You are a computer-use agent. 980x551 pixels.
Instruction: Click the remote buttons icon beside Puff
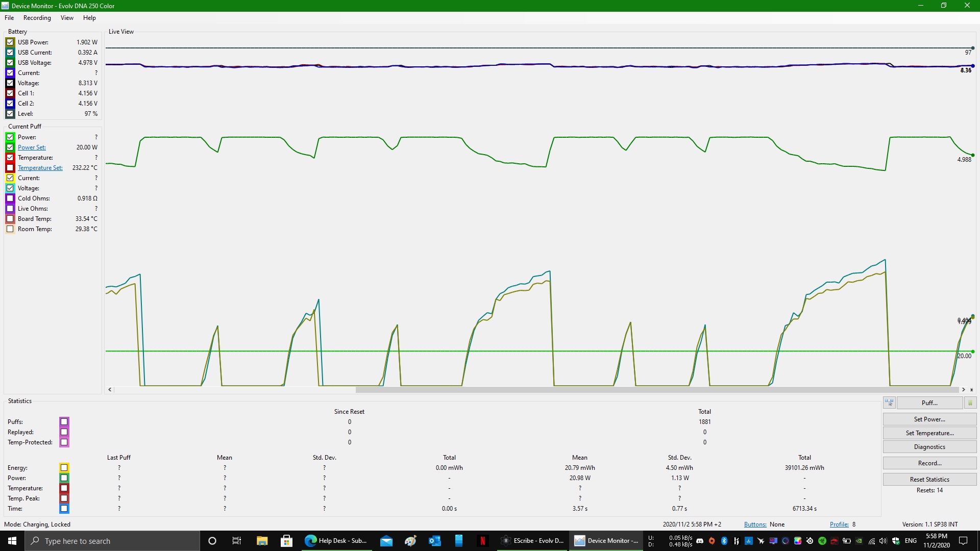pyautogui.click(x=889, y=403)
